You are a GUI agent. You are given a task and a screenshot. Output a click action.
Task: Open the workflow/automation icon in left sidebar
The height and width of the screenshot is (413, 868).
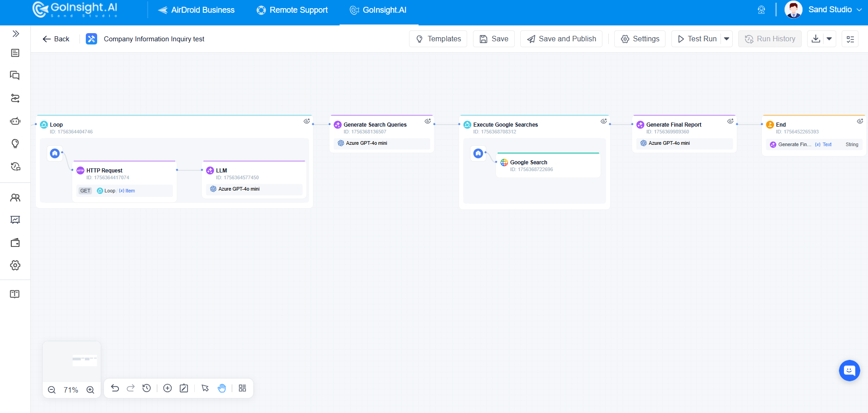tap(15, 98)
